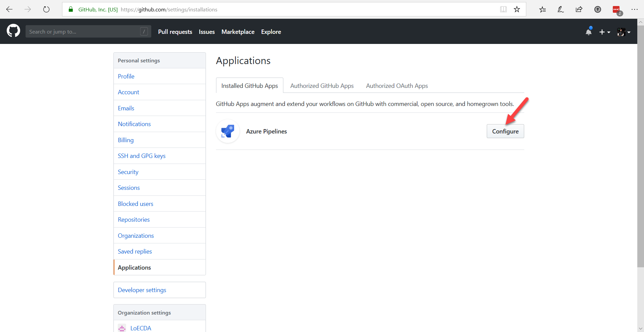Click the browser forward arrow
Screen dimensions: 644x332
coord(28,9)
